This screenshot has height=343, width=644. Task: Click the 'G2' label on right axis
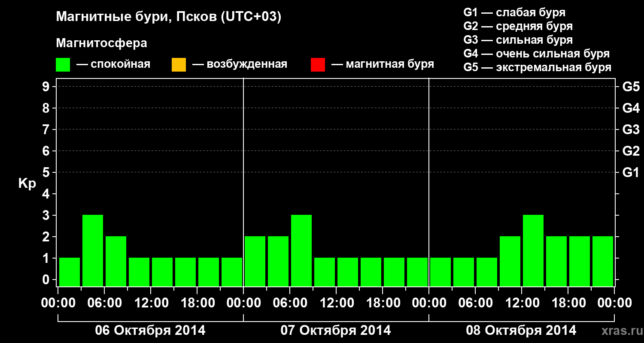click(x=631, y=151)
